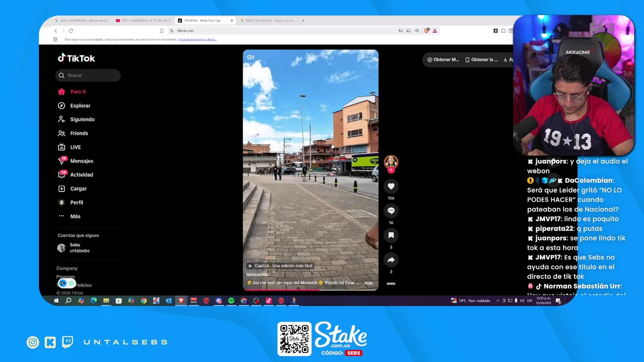This screenshot has width=644, height=362.
Task: Expand the Program footer section
Action: (65, 277)
